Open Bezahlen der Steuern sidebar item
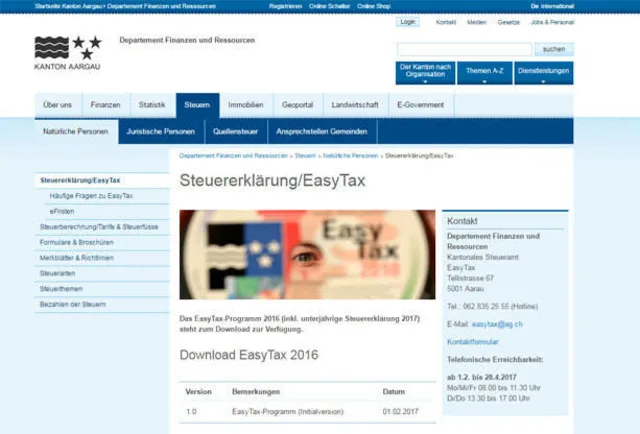This screenshot has height=434, width=640. point(102,305)
